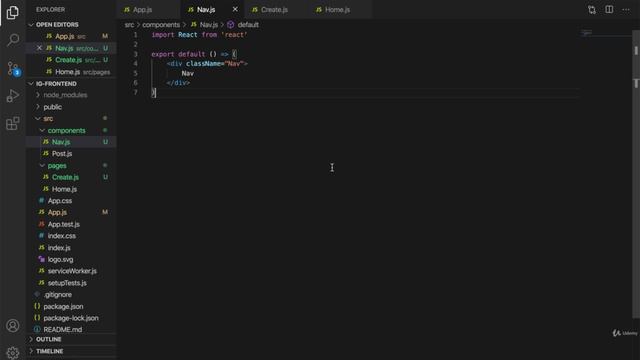Open package-lock.json file
Image resolution: width=640 pixels, height=360 pixels.
click(71, 318)
